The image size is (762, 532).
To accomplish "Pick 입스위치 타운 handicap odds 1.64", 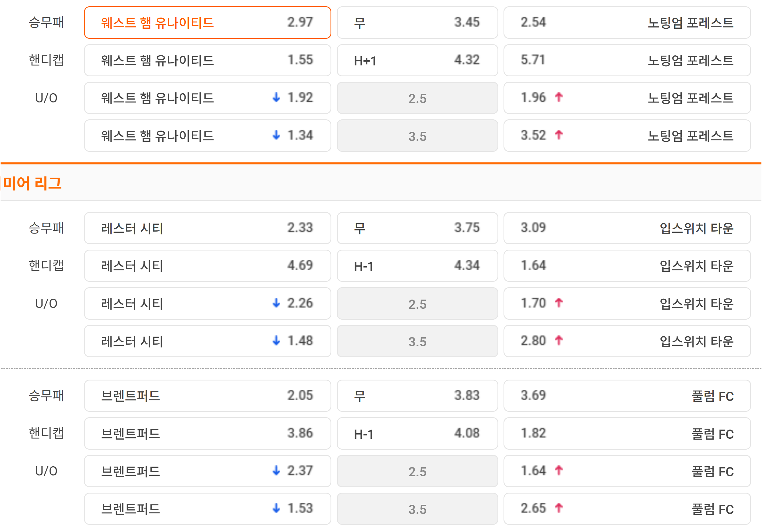I will pos(627,265).
